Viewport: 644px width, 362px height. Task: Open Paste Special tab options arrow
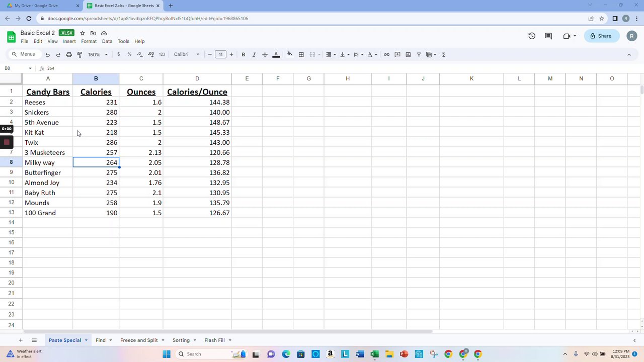(x=86, y=340)
